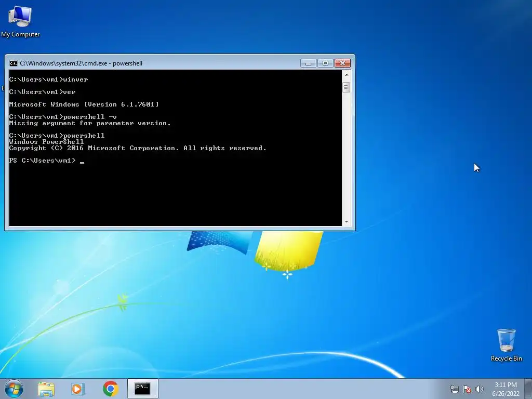Select the cmd.exe taskbar button
The height and width of the screenshot is (399, 532).
[x=142, y=389]
